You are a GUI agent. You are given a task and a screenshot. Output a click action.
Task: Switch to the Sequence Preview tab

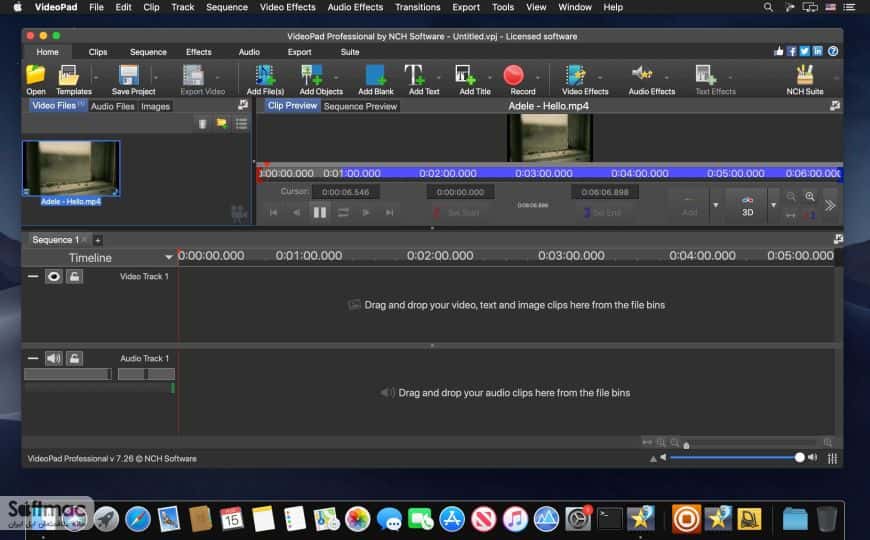360,106
